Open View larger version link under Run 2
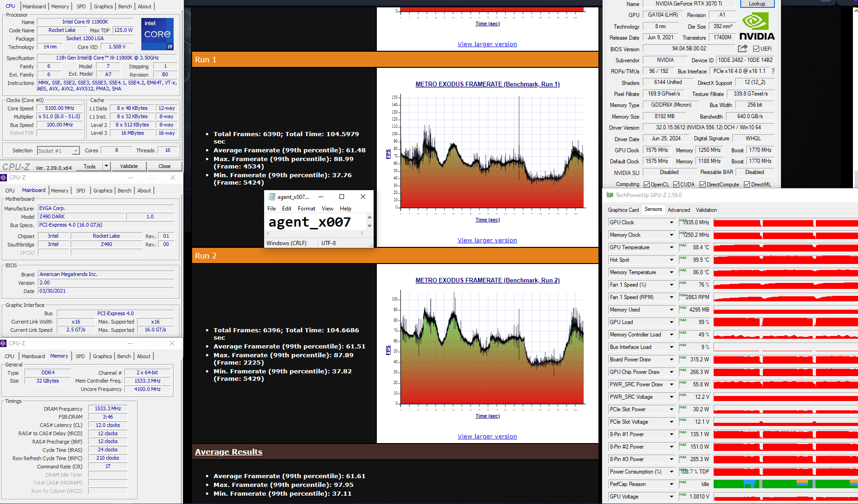Screen dimensions: 858x504 (487, 436)
